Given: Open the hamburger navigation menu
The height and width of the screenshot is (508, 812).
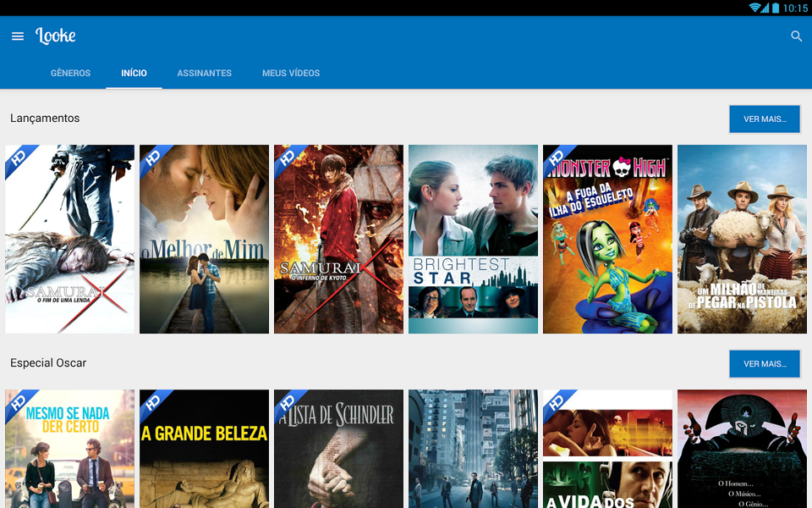Looking at the screenshot, I should click(x=18, y=36).
